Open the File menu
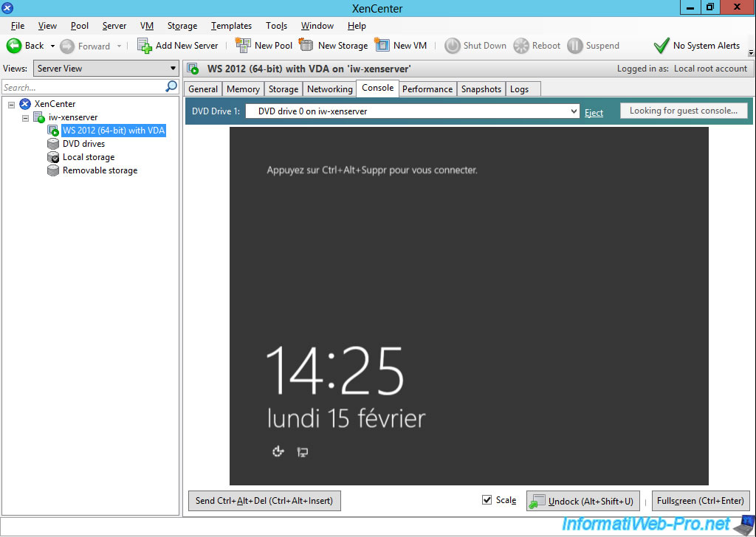This screenshot has height=537, width=756. (18, 26)
